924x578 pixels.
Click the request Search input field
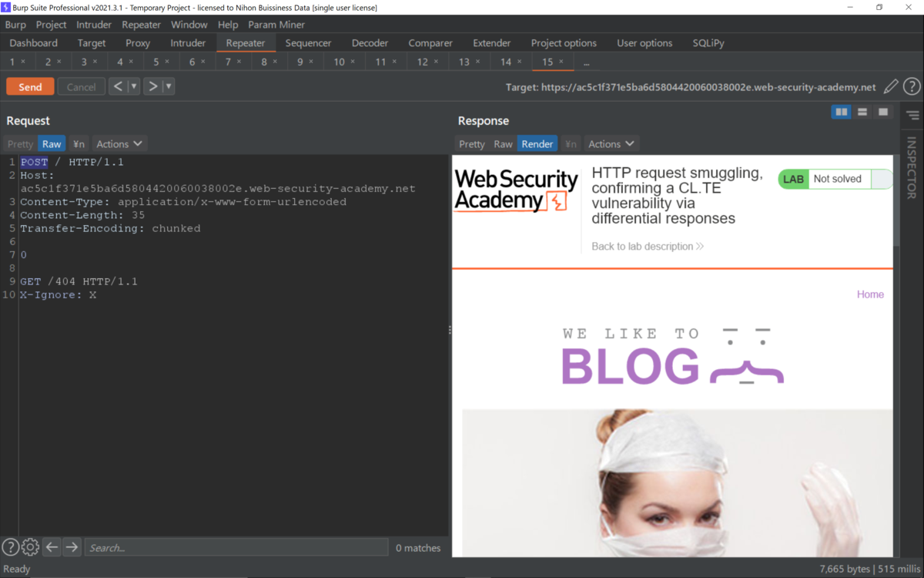(x=236, y=547)
